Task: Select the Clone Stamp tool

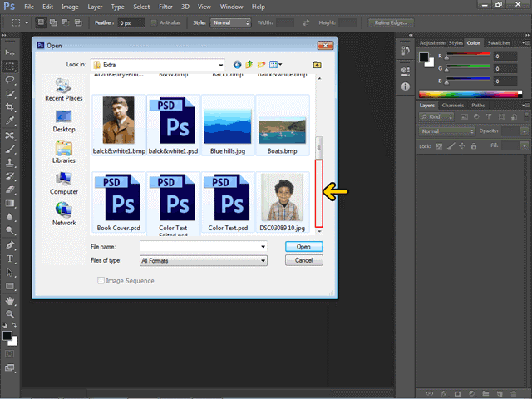Action: pyautogui.click(x=9, y=163)
